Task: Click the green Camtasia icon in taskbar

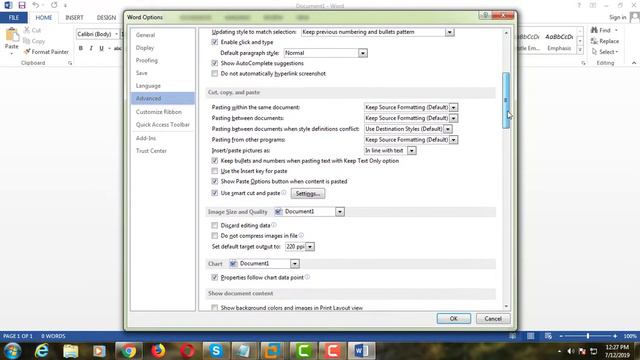Action: (303, 351)
